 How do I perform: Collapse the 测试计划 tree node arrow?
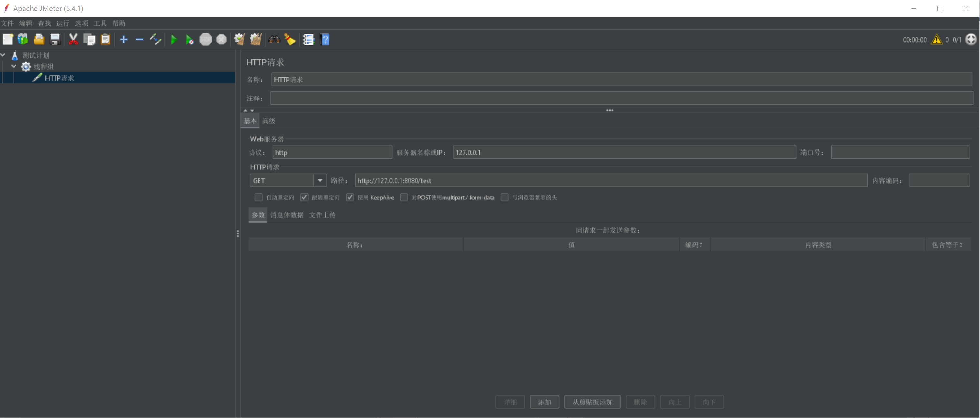(3, 55)
